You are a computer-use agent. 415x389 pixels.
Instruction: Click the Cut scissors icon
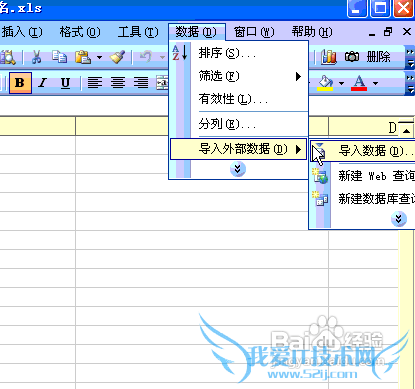[36, 57]
